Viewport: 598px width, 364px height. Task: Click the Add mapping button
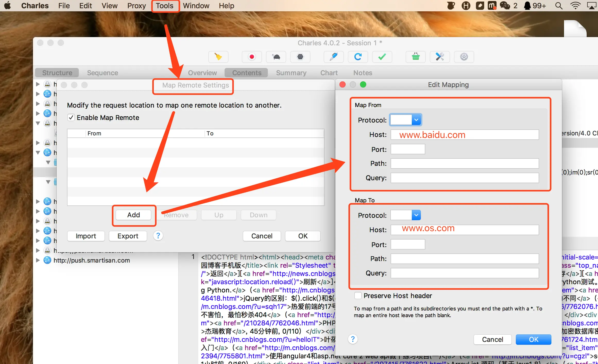point(133,215)
